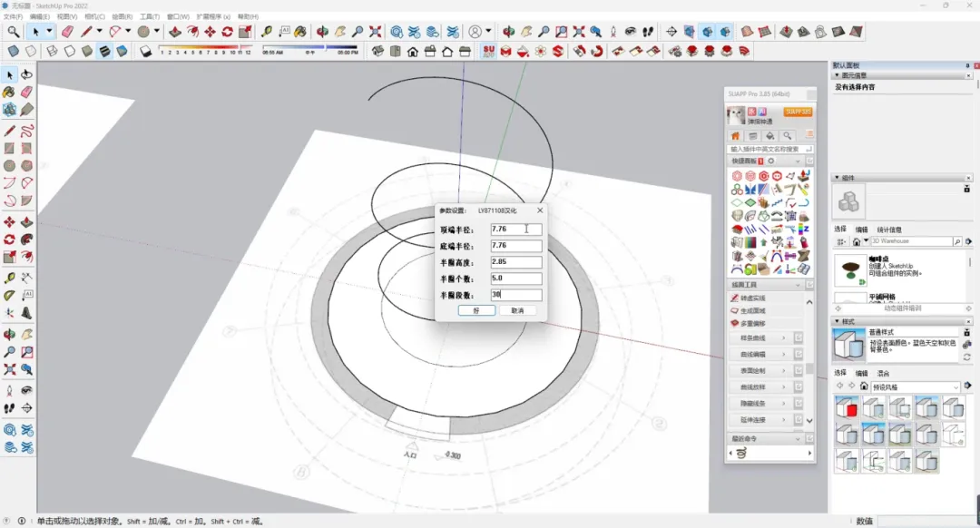This screenshot has width=980, height=528.
Task: Click 好 to confirm parameters
Action: pos(476,310)
